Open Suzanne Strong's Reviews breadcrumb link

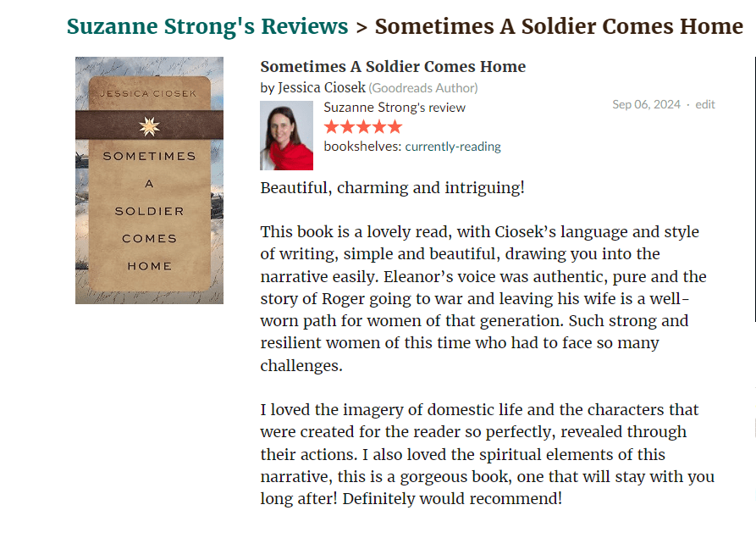point(207,26)
